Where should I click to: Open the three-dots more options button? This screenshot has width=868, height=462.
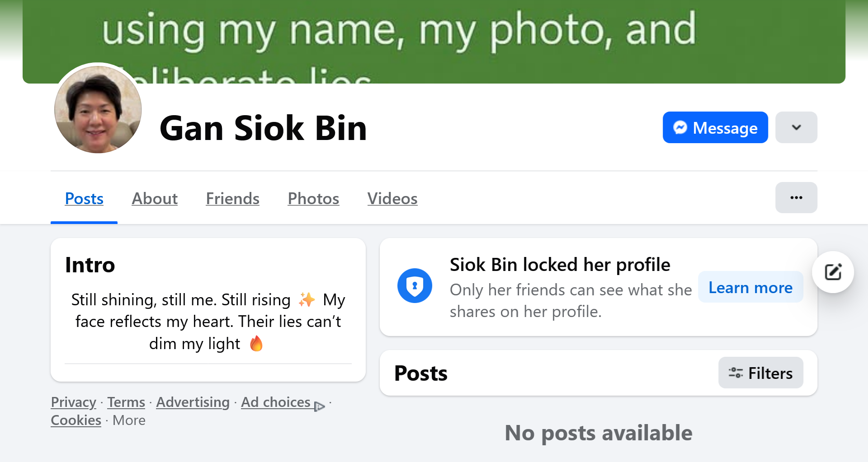coord(796,198)
